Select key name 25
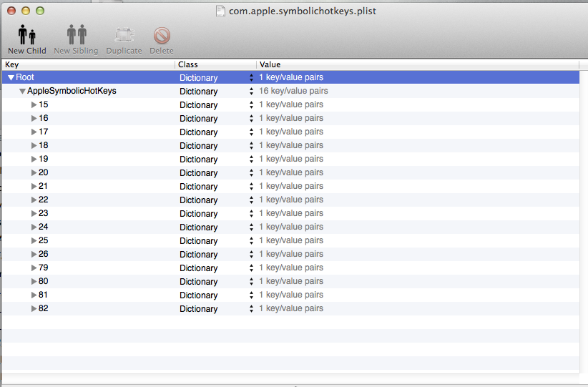 pos(44,240)
